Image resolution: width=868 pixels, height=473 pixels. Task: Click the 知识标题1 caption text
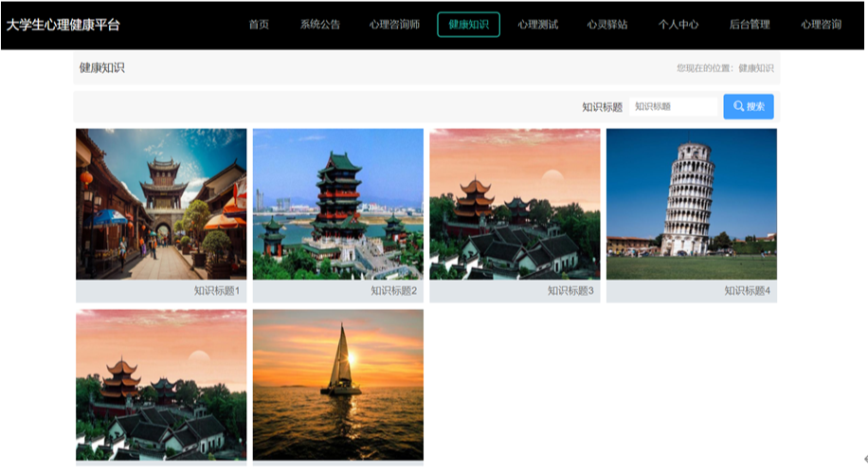coord(216,291)
